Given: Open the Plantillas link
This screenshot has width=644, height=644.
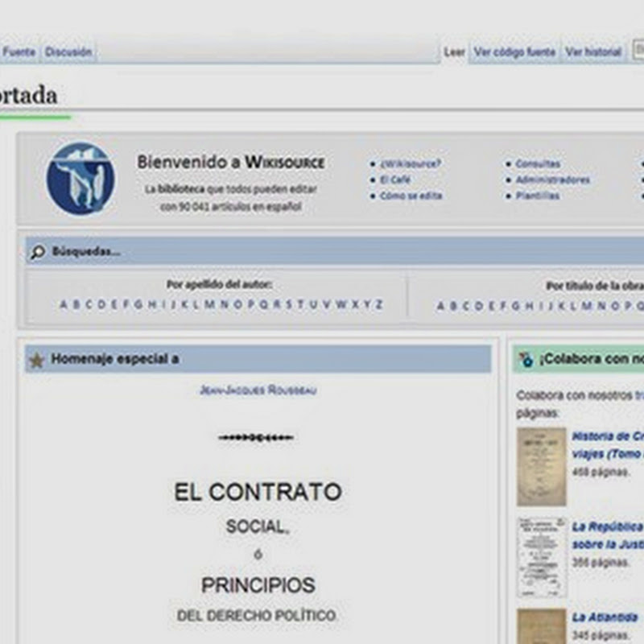Looking at the screenshot, I should click(537, 196).
